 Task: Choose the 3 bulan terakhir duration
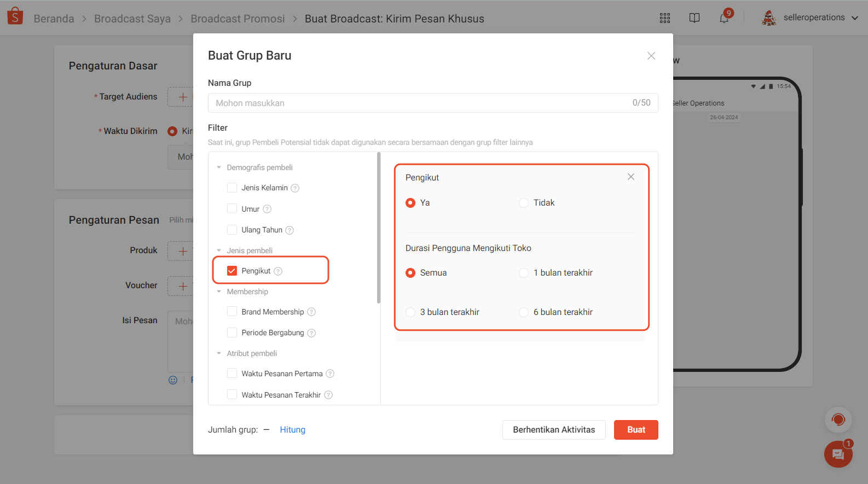[x=410, y=312]
